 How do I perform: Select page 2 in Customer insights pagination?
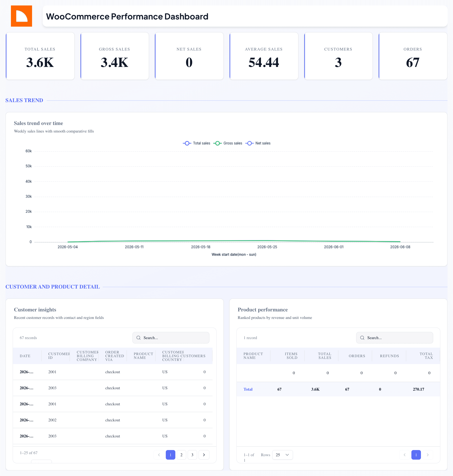[x=181, y=455]
